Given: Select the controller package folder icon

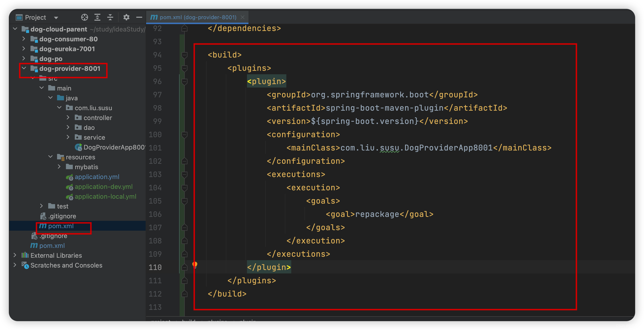Looking at the screenshot, I should tap(78, 118).
